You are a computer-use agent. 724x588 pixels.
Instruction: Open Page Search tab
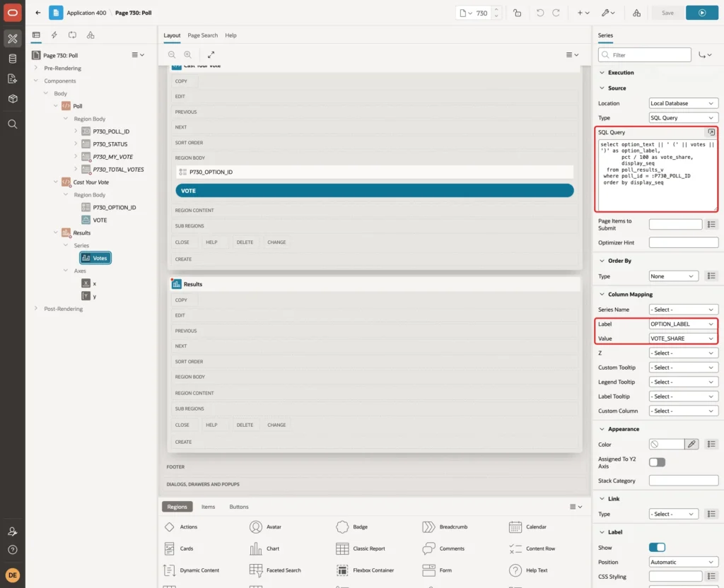[x=202, y=35]
